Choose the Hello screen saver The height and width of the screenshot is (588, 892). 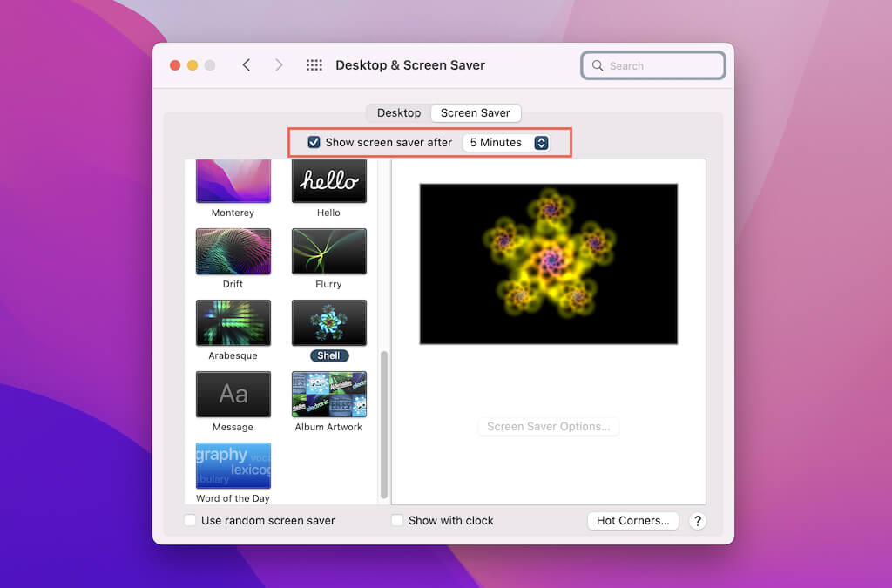coord(328,181)
